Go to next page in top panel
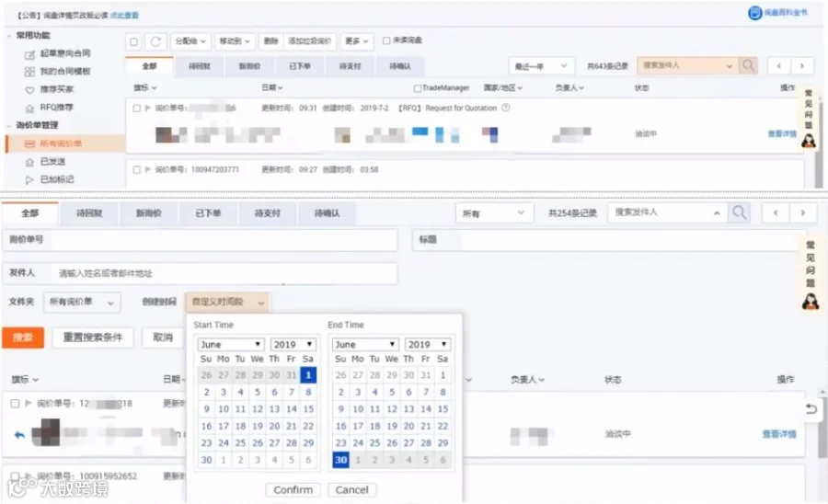This screenshot has width=828, height=504. click(801, 66)
